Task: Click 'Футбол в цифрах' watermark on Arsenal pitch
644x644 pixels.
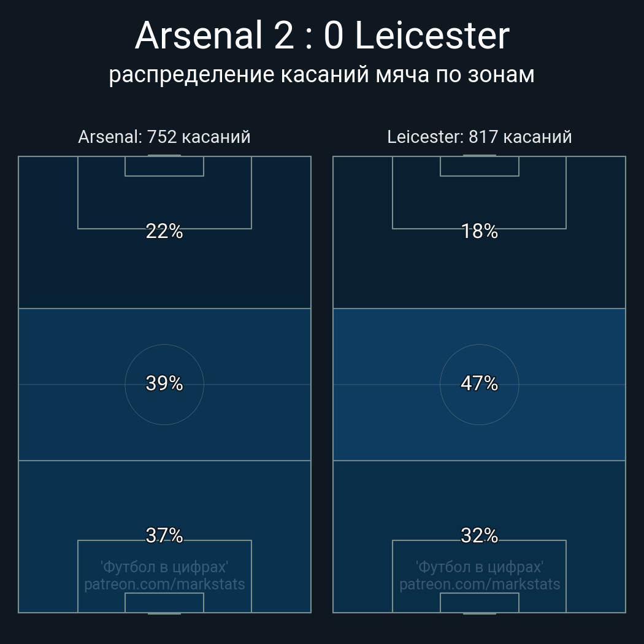Action: (164, 567)
